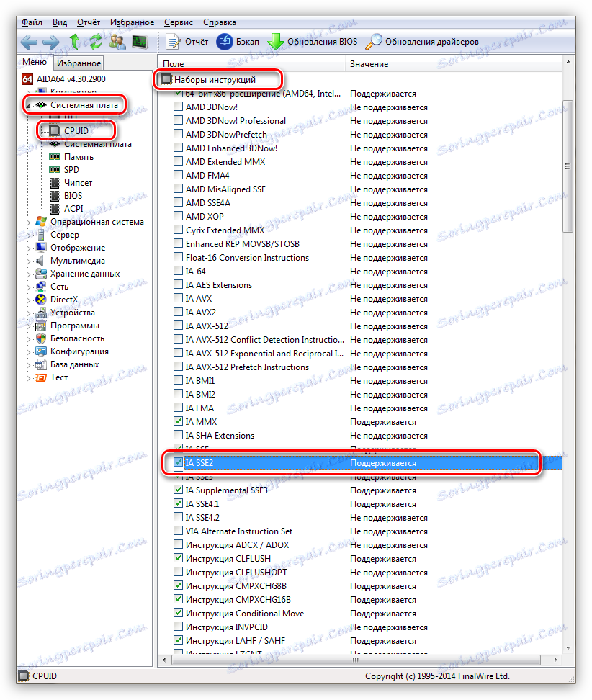Switch to the Меню tab
Screen dimensions: 592x700
(35, 62)
